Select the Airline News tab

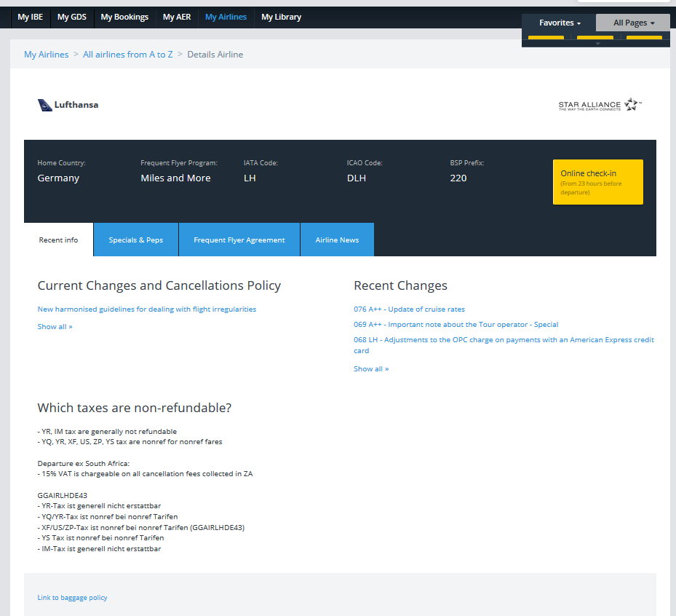(x=337, y=240)
